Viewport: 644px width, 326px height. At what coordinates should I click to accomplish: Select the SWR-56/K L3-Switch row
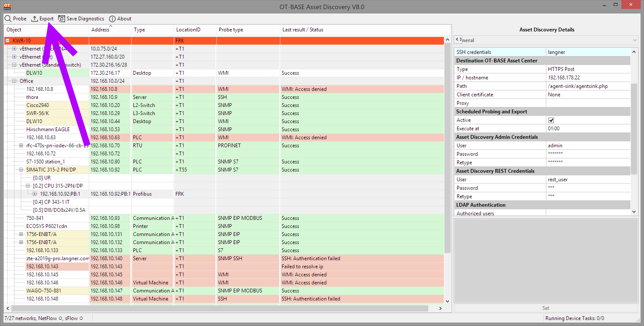pos(224,113)
